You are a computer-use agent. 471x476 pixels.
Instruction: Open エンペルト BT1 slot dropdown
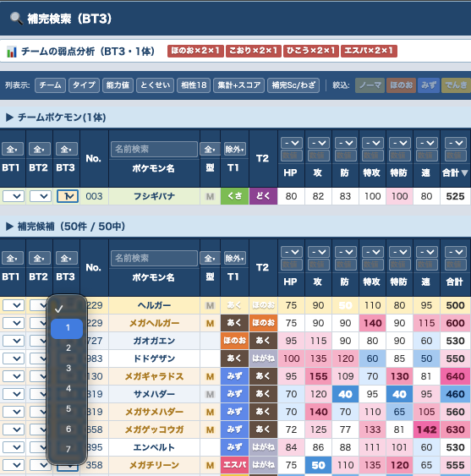pos(14,447)
